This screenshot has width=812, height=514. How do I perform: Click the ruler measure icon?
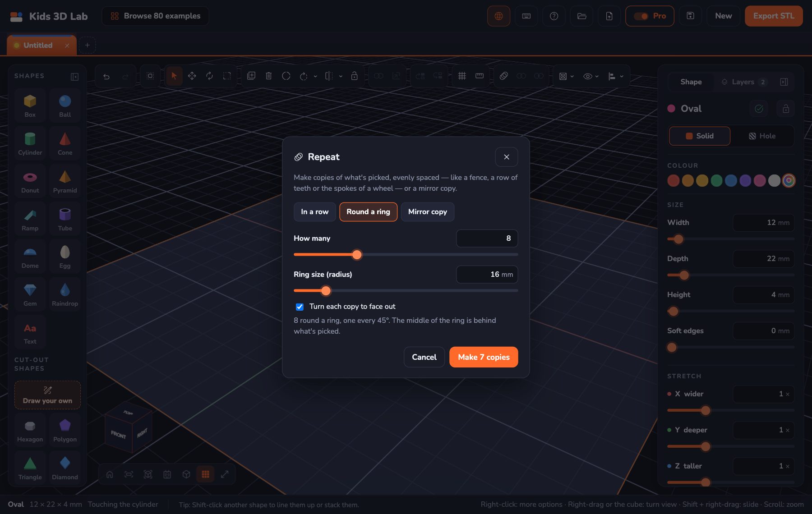pos(480,76)
